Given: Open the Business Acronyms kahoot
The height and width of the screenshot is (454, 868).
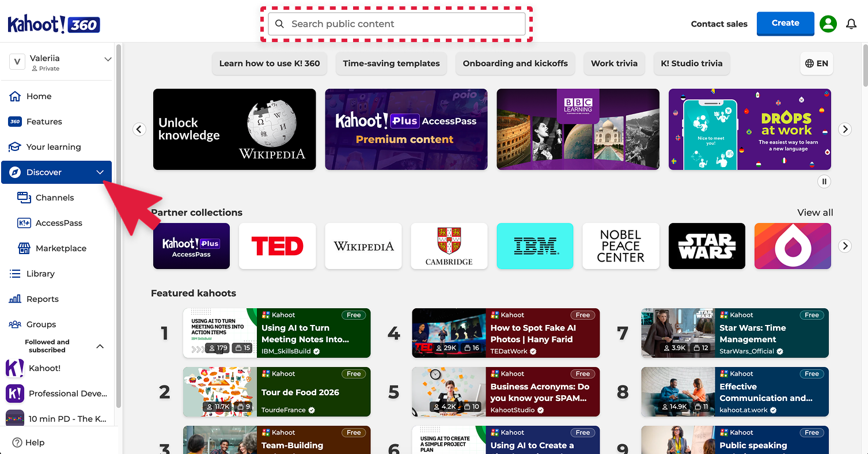Looking at the screenshot, I should [506, 392].
